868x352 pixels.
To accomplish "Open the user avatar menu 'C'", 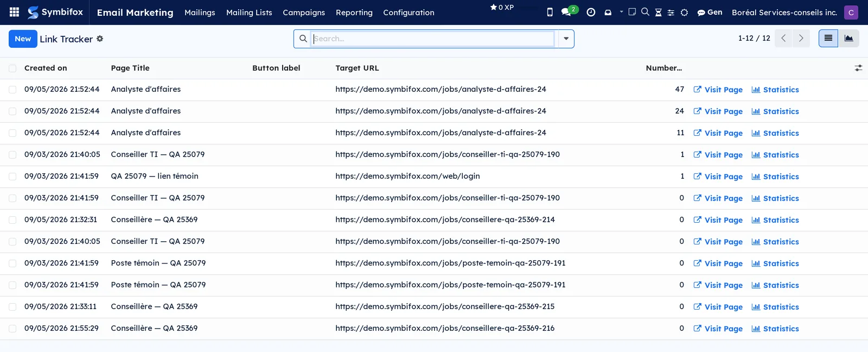I will pos(851,12).
